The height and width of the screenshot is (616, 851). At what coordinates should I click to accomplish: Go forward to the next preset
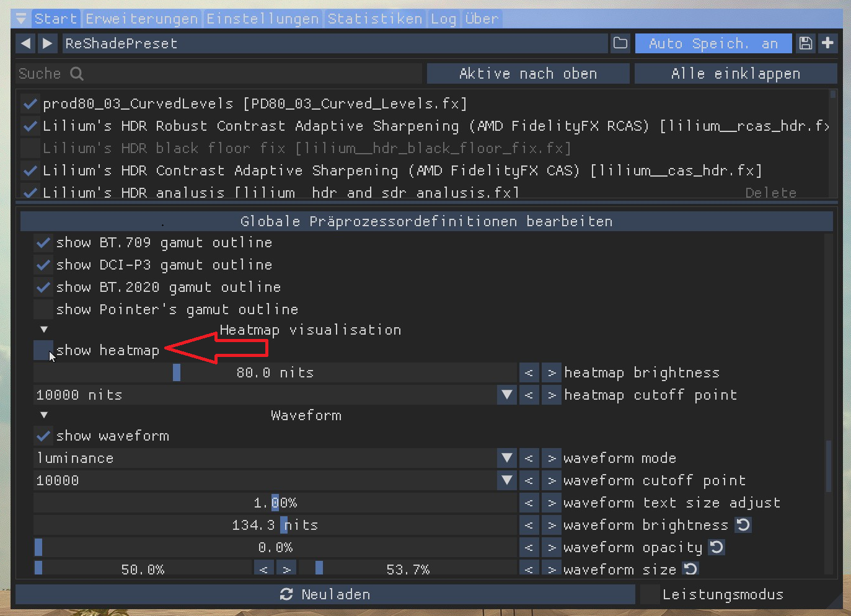click(x=47, y=43)
